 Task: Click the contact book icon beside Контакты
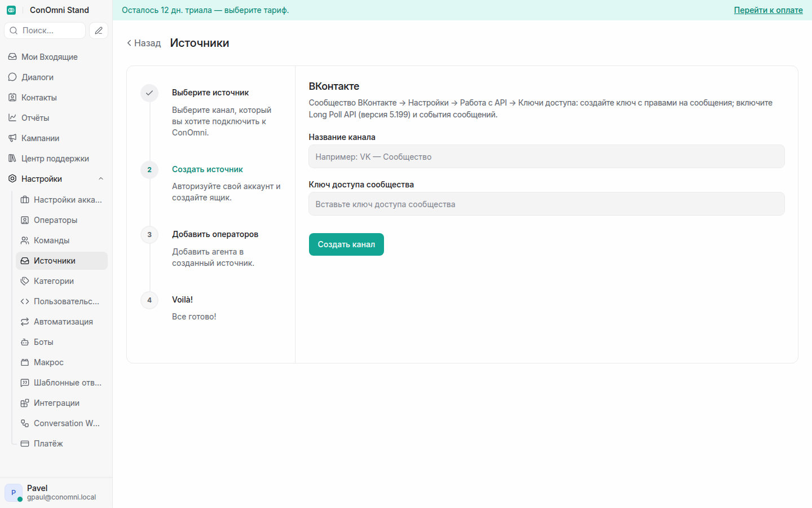12,98
